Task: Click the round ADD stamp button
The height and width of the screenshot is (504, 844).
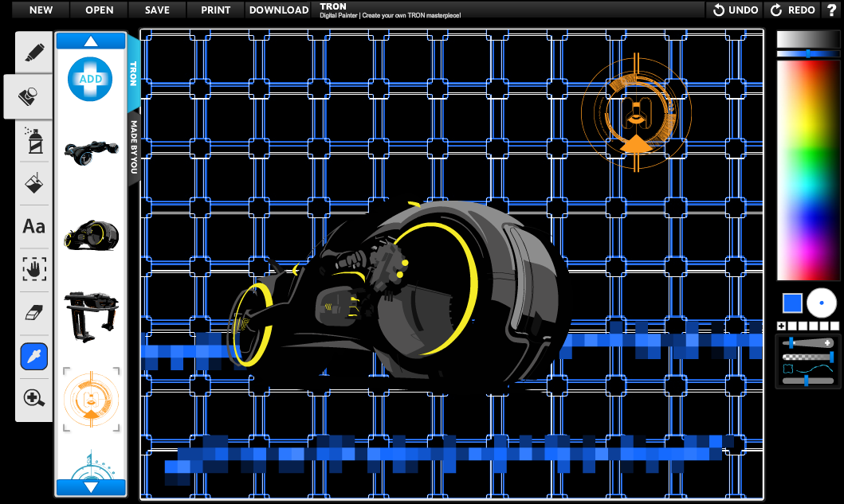Action: pyautogui.click(x=90, y=79)
